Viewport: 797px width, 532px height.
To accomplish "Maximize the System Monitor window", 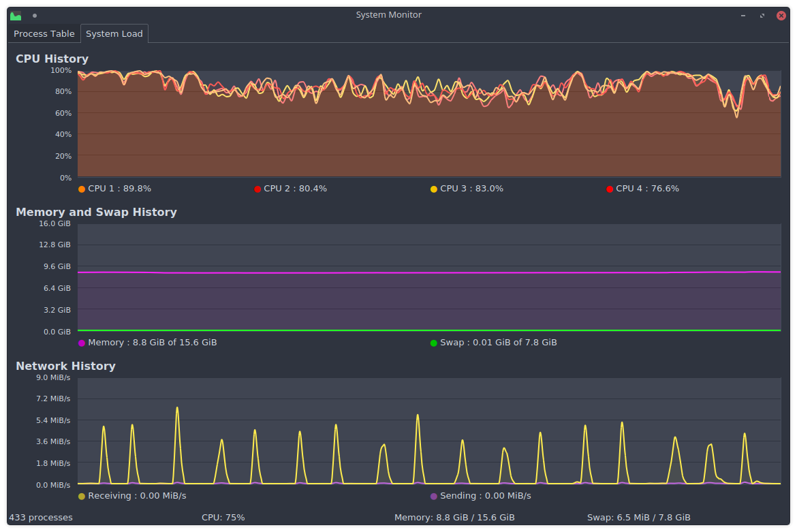I will click(762, 15).
